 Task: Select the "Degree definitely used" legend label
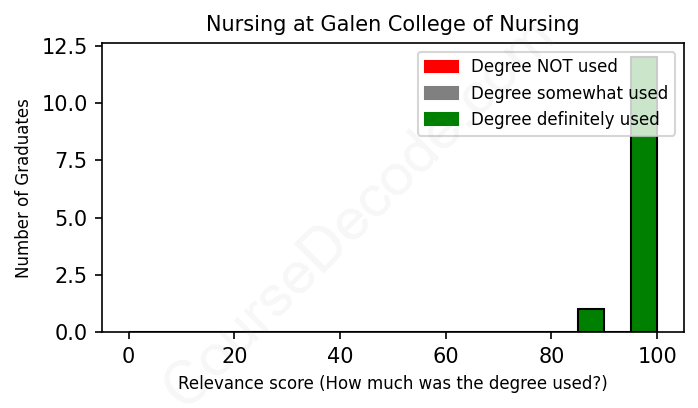tap(565, 119)
